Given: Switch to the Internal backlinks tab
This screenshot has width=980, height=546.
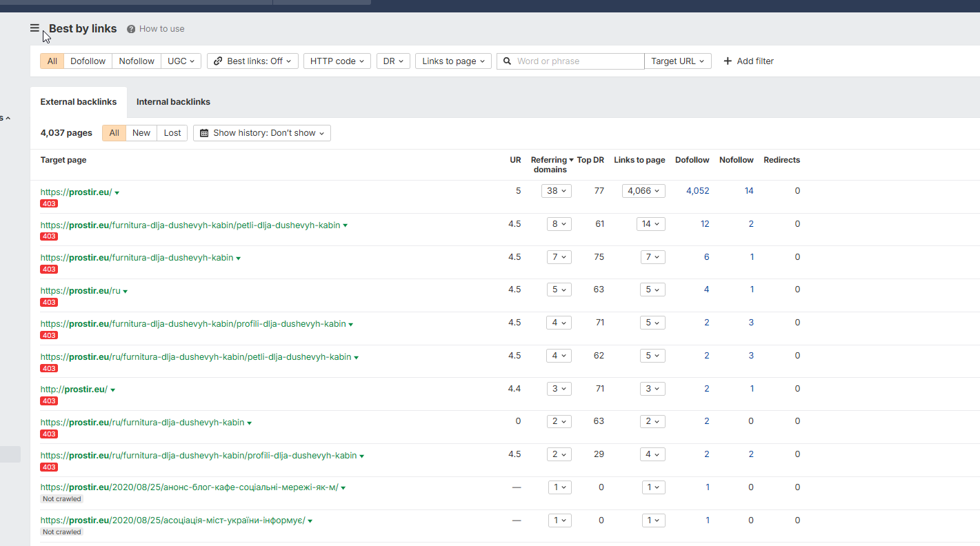Looking at the screenshot, I should 173,102.
